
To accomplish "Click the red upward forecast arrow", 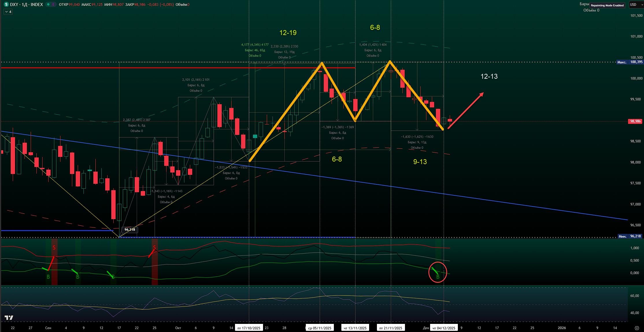I will pyautogui.click(x=466, y=110).
